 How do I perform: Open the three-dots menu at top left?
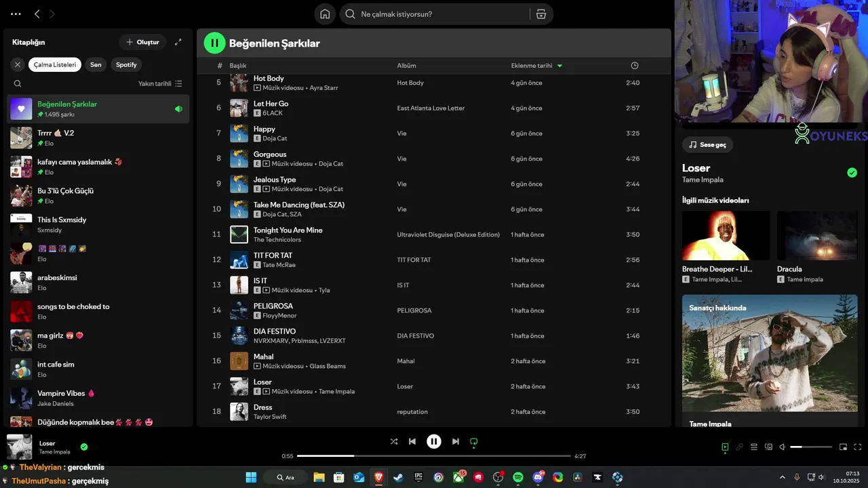(x=16, y=14)
